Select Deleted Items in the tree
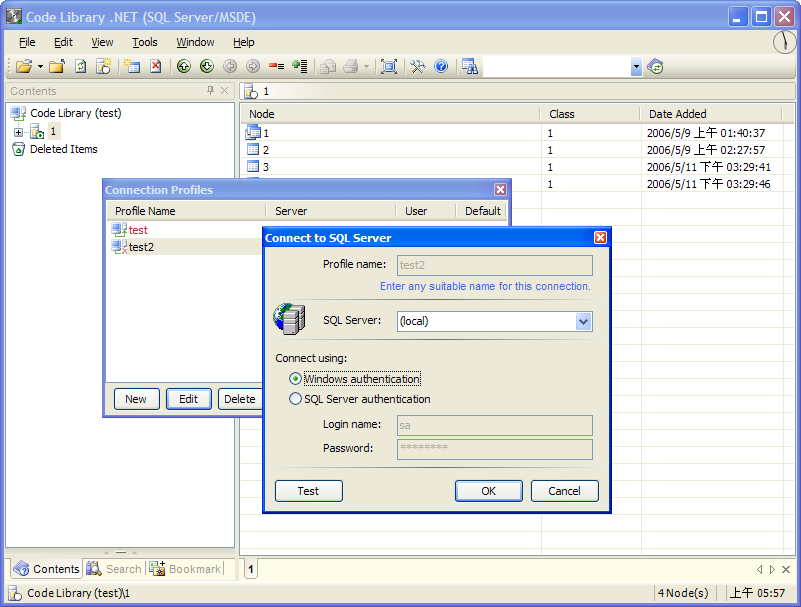The height and width of the screenshot is (607, 801). 63,149
